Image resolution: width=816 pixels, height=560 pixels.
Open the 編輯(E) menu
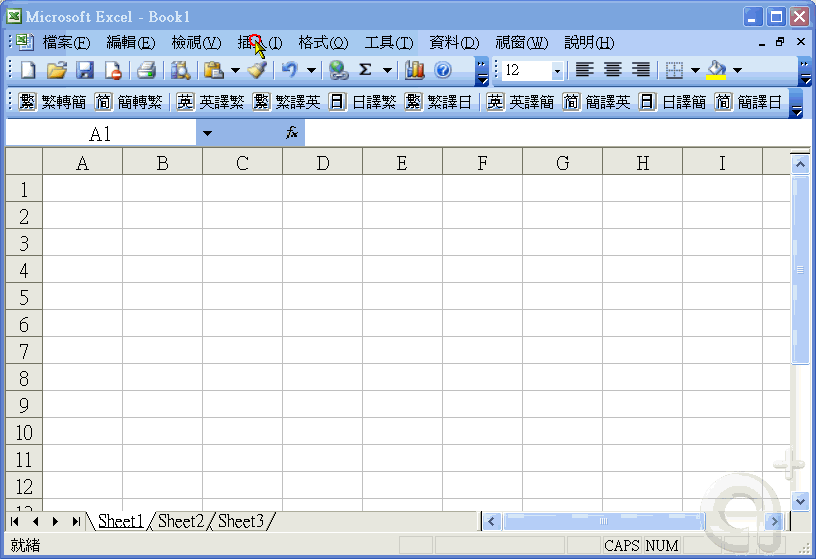point(131,42)
